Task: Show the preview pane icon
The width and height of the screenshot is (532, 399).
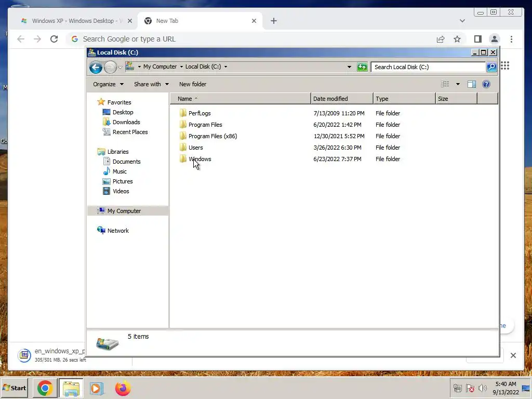Action: [472, 84]
